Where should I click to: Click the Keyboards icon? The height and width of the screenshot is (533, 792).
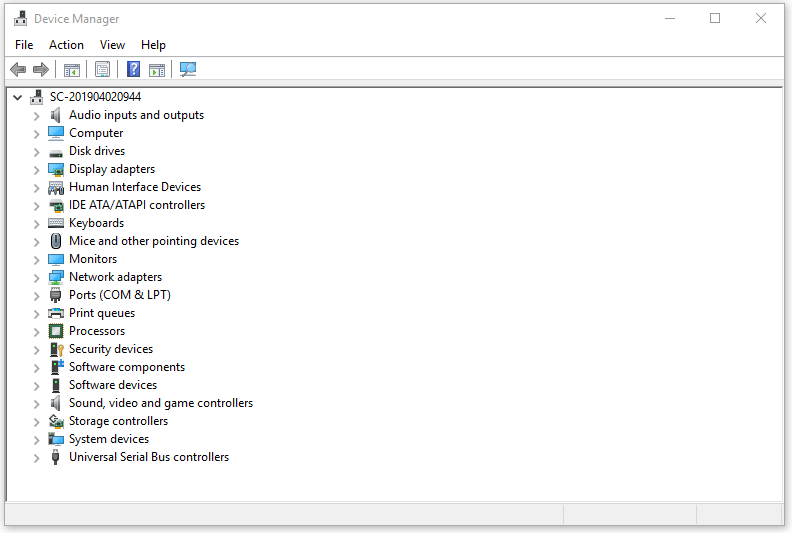(56, 223)
